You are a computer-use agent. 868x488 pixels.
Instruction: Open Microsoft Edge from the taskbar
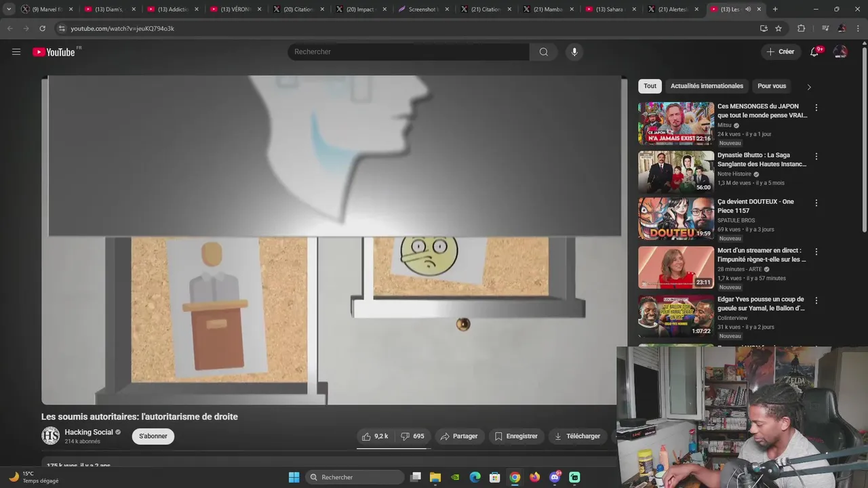click(x=475, y=477)
